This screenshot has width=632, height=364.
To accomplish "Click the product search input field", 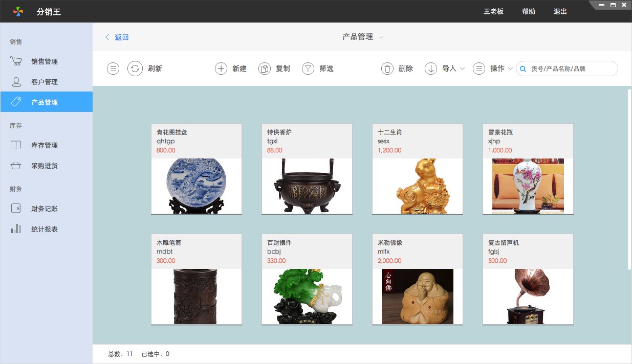I will pyautogui.click(x=571, y=69).
